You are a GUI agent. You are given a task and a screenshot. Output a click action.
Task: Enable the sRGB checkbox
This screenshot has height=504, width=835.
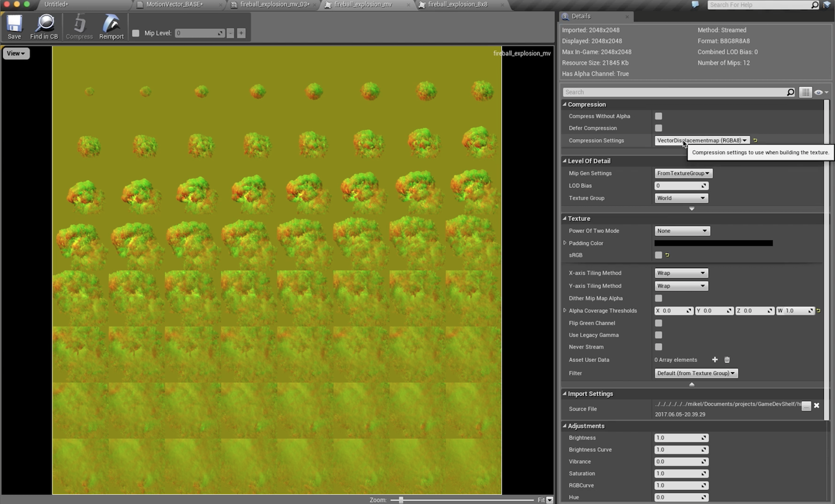click(659, 255)
